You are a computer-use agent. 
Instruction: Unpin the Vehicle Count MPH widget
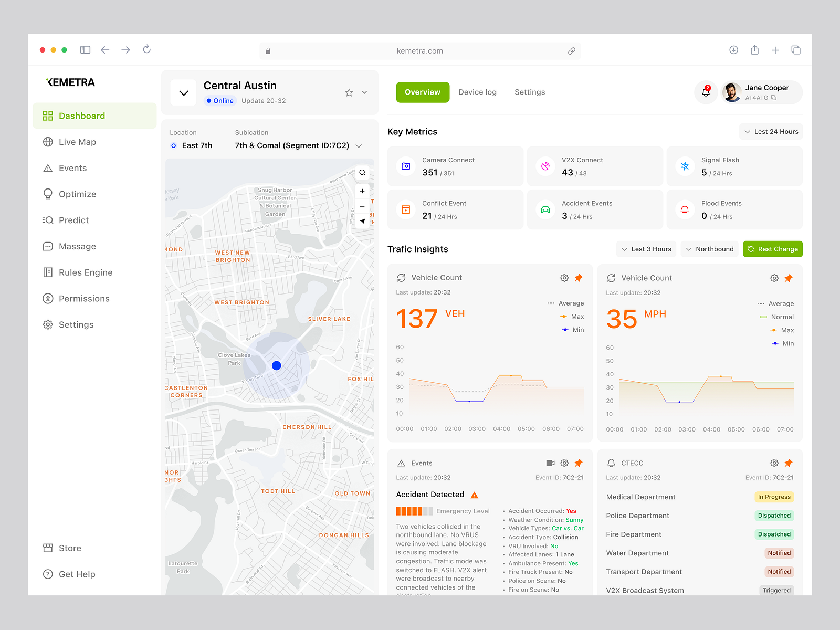789,278
